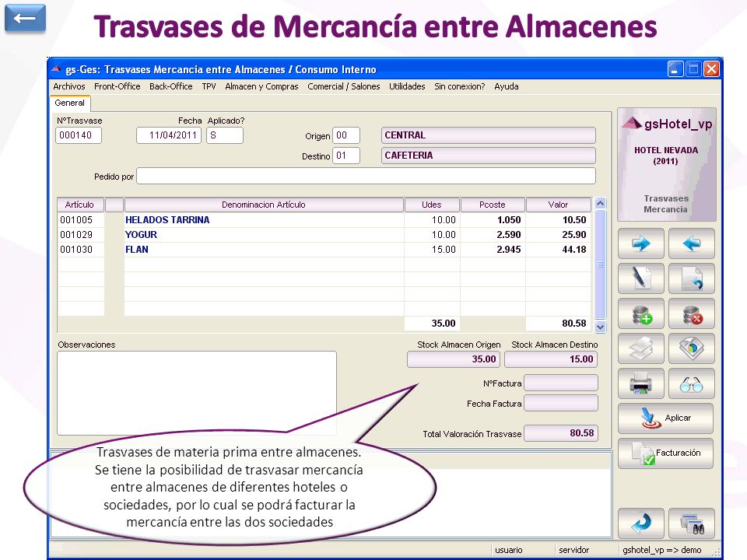Image resolution: width=747 pixels, height=560 pixels.
Task: Open the Sin conexion? menu
Action: pos(459,86)
